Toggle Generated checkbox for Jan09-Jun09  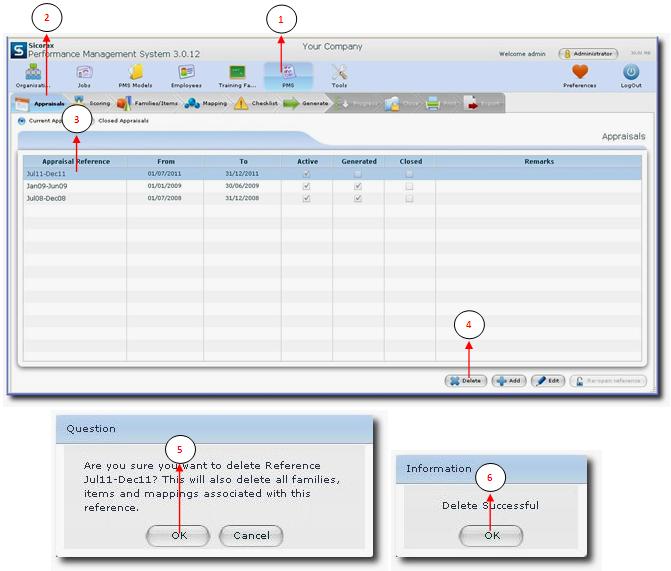[x=358, y=186]
